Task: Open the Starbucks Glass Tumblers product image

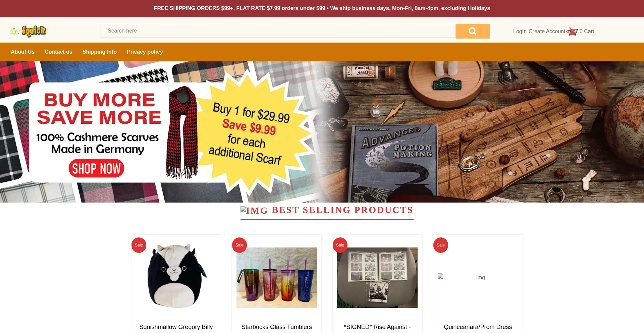Action: click(x=277, y=278)
